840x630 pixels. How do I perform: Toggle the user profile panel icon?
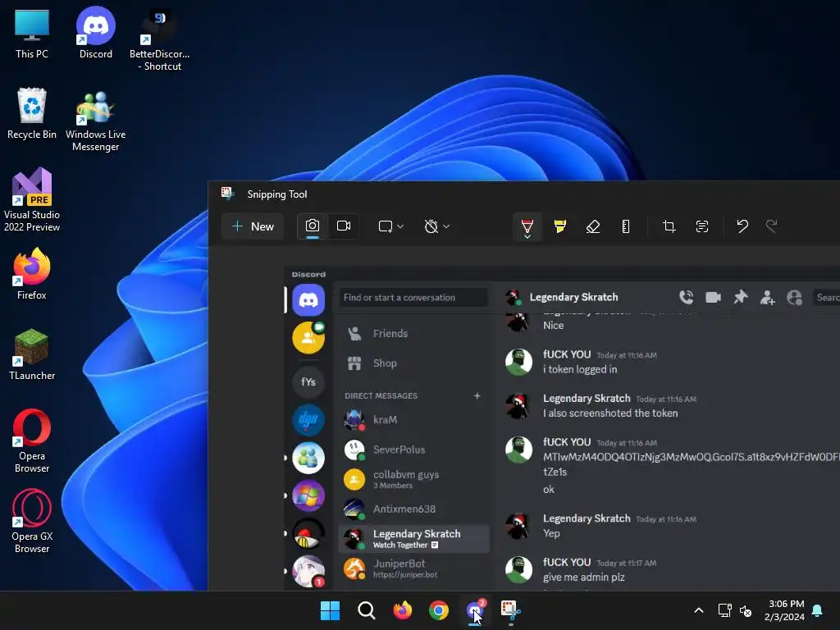(x=794, y=297)
